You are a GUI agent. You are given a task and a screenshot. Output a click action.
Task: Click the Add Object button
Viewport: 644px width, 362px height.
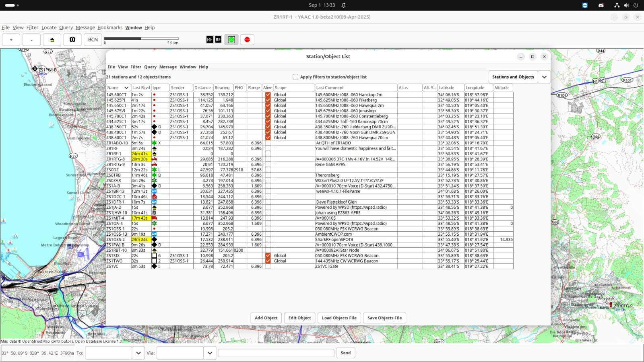[266, 318]
